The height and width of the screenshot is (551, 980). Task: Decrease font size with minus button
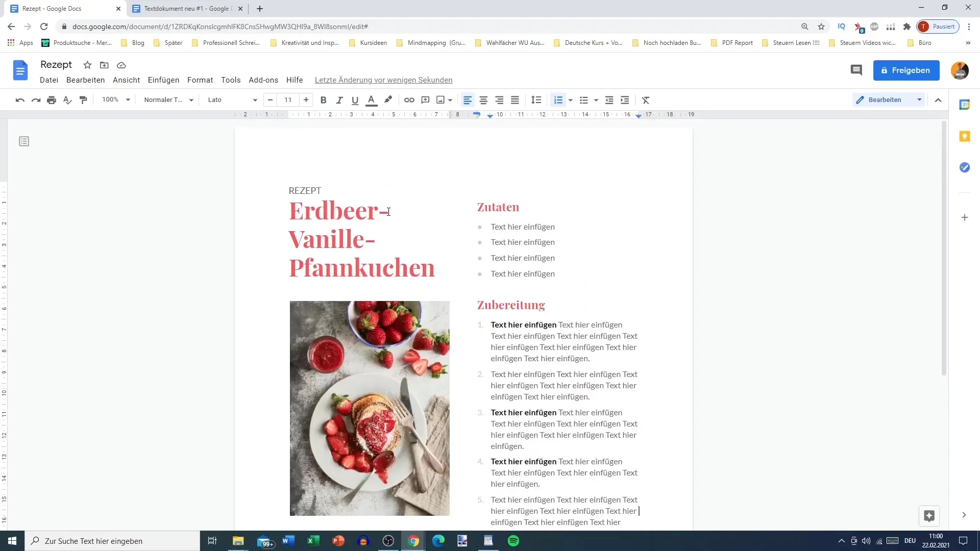click(270, 100)
